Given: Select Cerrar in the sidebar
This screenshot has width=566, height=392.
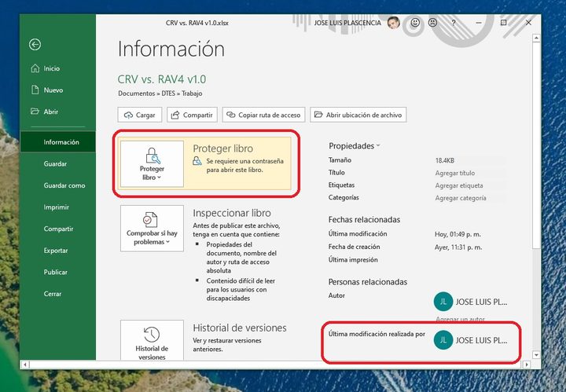Looking at the screenshot, I should coord(57,294).
